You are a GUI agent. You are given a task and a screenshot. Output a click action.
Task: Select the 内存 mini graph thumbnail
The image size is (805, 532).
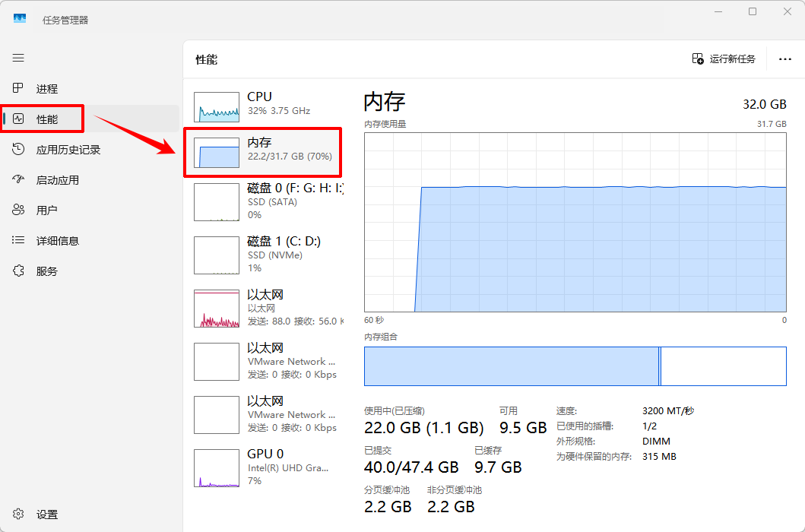pos(217,153)
